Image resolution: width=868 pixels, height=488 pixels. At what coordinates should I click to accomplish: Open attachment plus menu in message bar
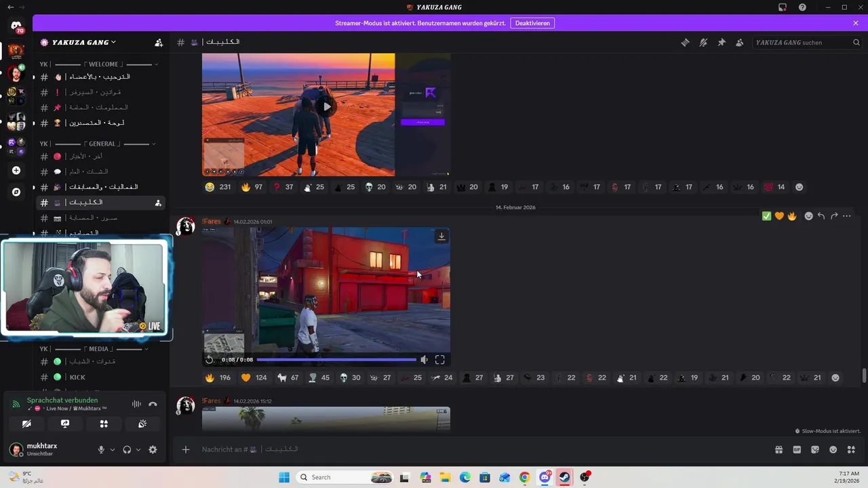tap(186, 449)
